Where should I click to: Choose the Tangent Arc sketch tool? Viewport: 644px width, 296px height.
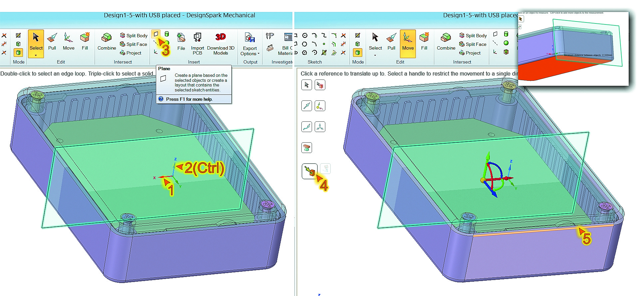pos(314,35)
